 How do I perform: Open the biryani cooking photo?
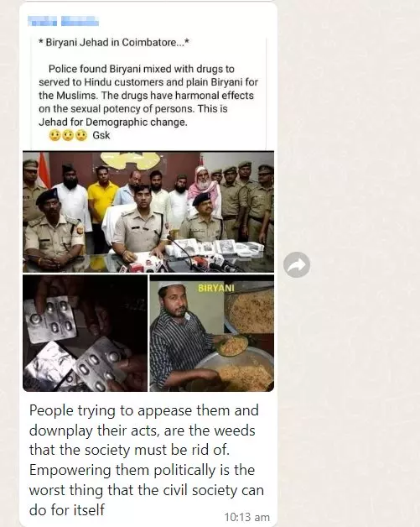click(x=212, y=333)
